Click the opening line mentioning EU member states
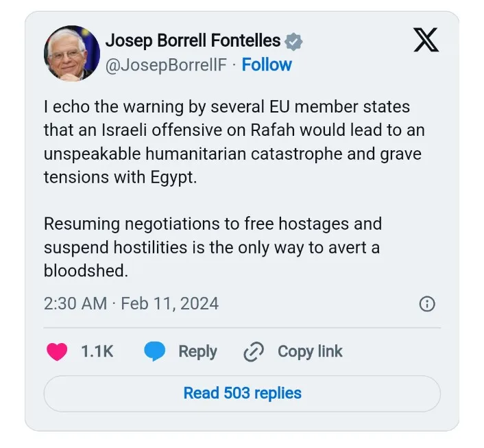Image resolution: width=484 pixels, height=448 pixels. [x=226, y=106]
